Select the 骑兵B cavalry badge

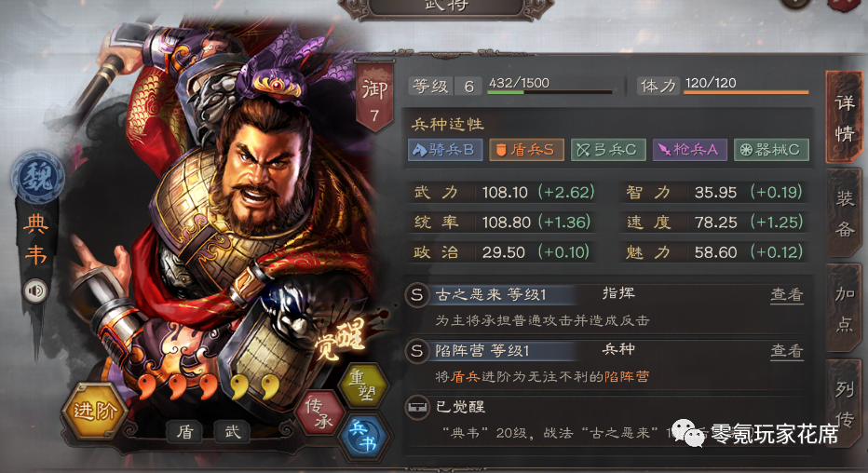click(445, 150)
